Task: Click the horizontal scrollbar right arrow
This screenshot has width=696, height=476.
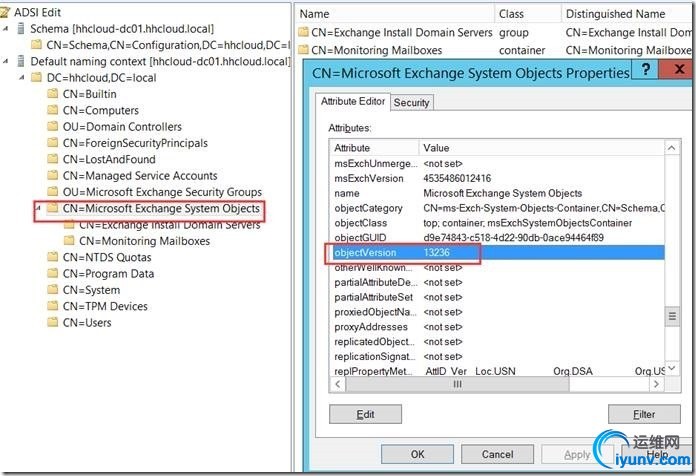Action: (656, 385)
